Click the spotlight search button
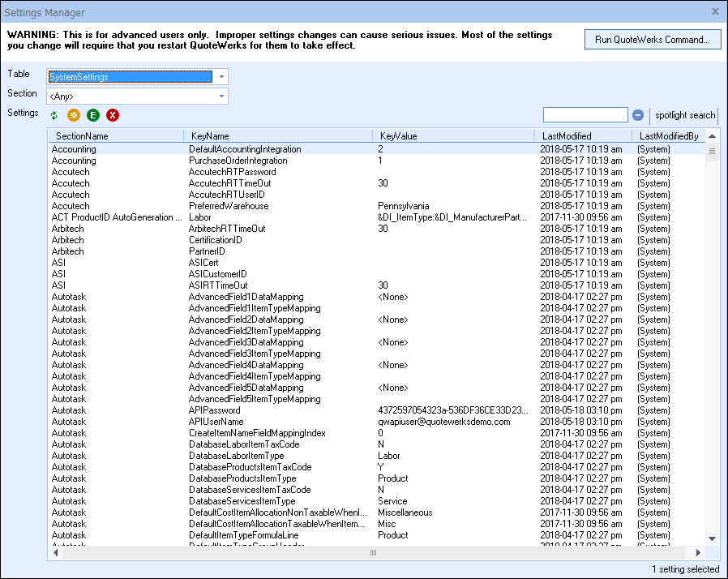The width and height of the screenshot is (728, 579). (685, 115)
